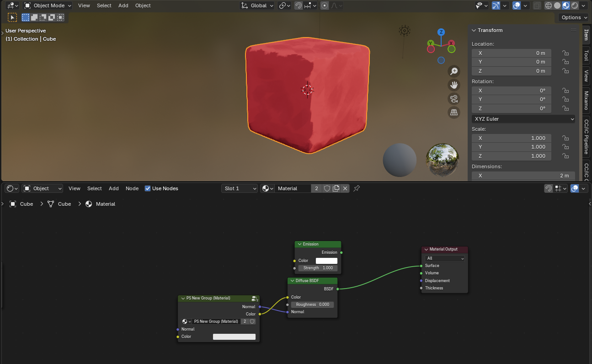Click the PS New Group Color input swatch
592x364 pixels.
234,337
